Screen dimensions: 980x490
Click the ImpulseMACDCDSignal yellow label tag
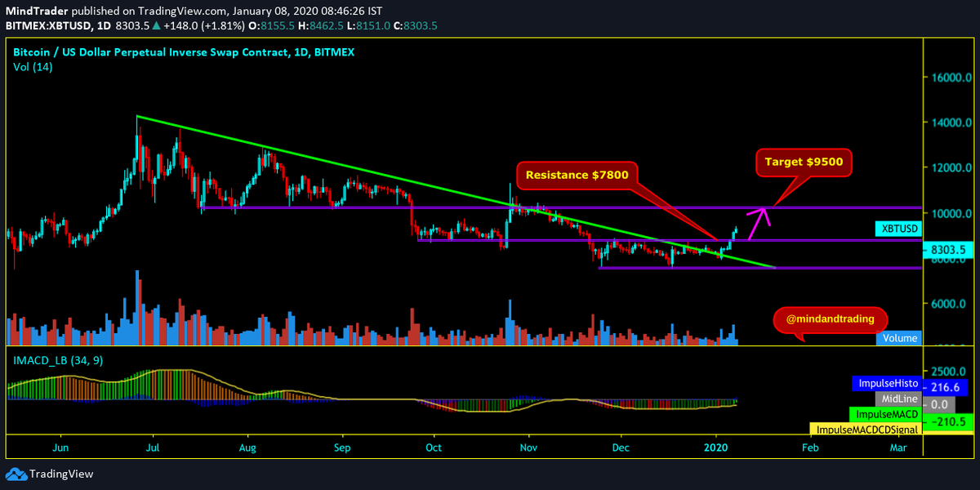[865, 429]
